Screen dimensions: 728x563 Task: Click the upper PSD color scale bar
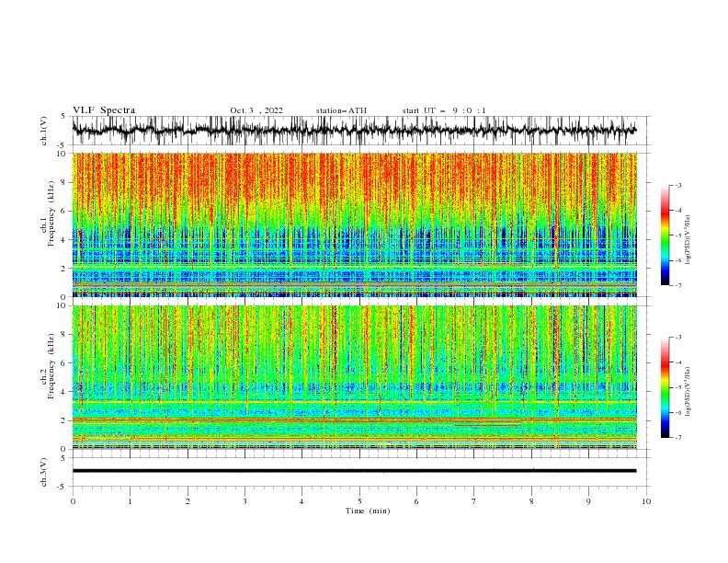click(665, 236)
